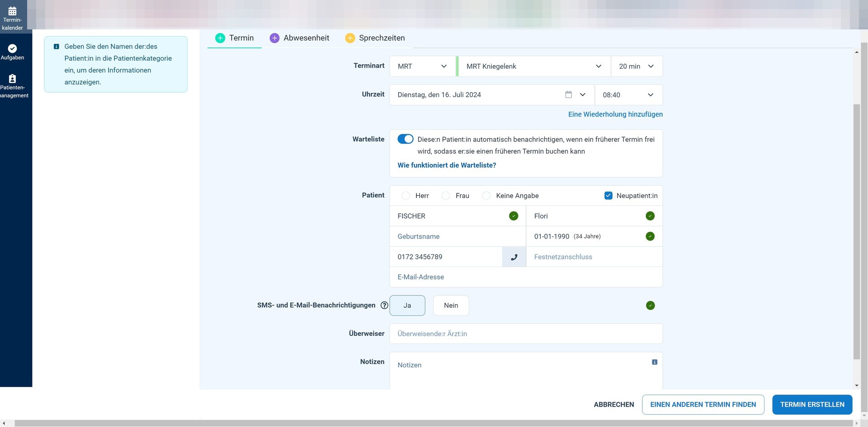This screenshot has width=868, height=427.
Task: Switch to the Sprechzeiten tab
Action: tap(375, 38)
